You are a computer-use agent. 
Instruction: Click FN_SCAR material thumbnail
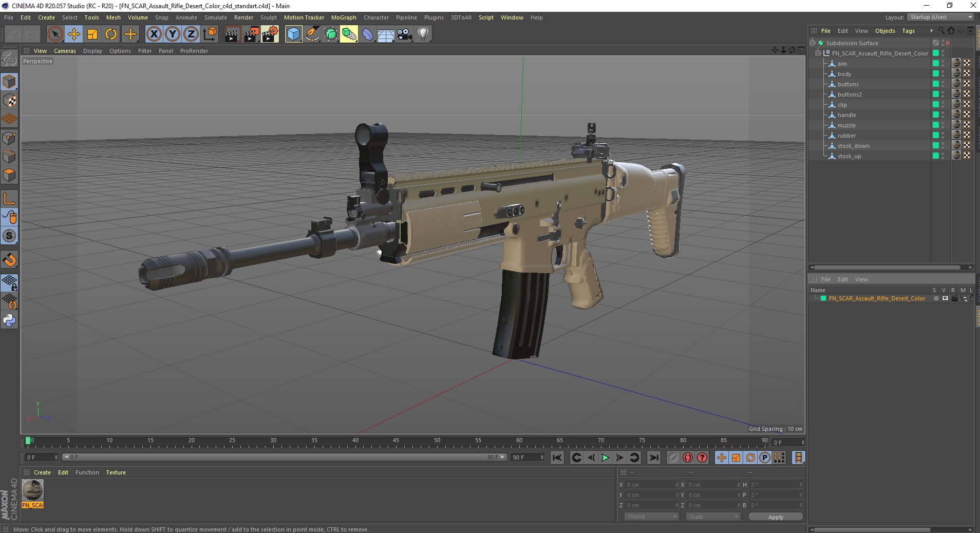pos(32,490)
